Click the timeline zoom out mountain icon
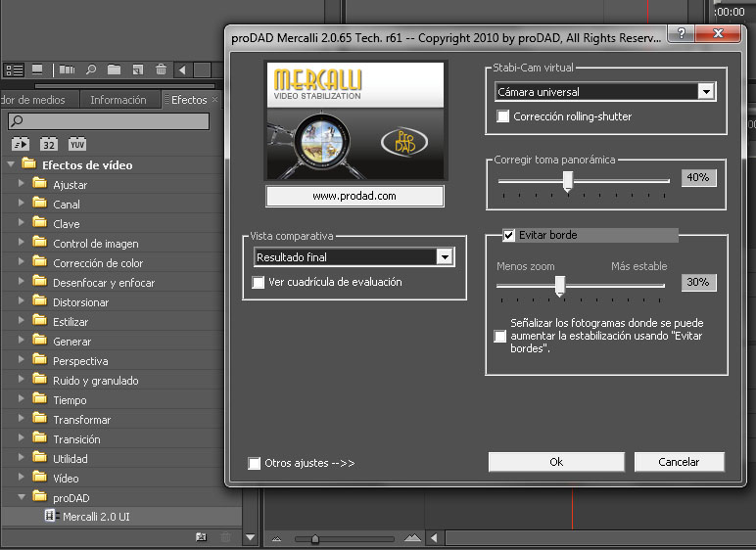This screenshot has width=756, height=550. coord(276,538)
